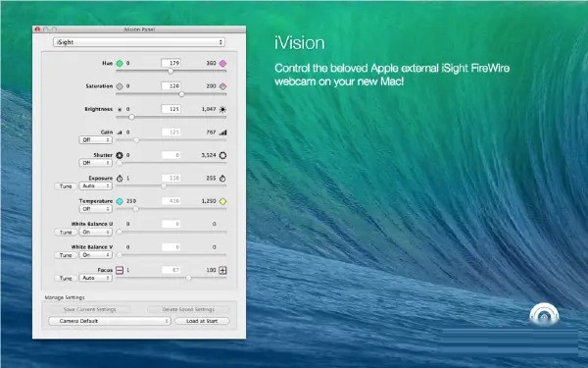
Task: Click the Temperature maximum value '1,250'
Action: coord(209,201)
